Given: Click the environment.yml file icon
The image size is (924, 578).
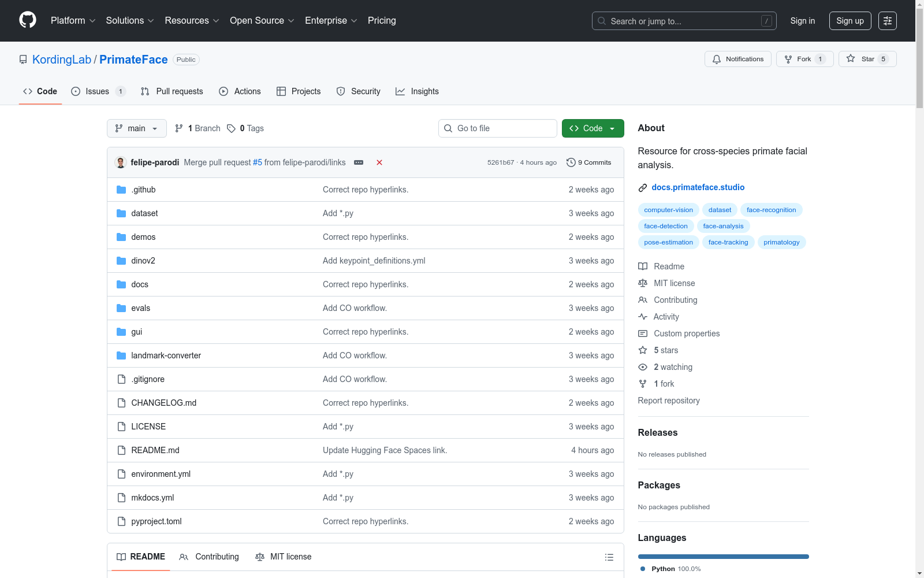Looking at the screenshot, I should pos(121,474).
